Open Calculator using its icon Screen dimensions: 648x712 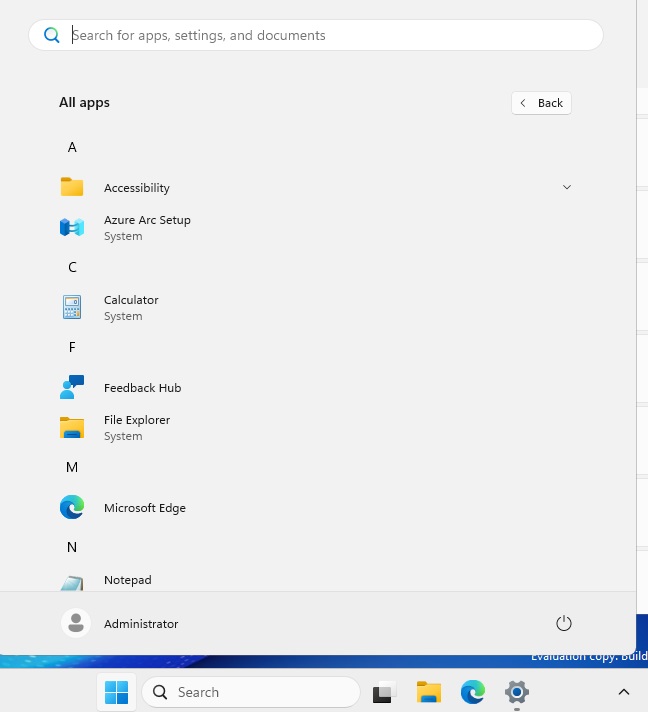click(x=72, y=307)
